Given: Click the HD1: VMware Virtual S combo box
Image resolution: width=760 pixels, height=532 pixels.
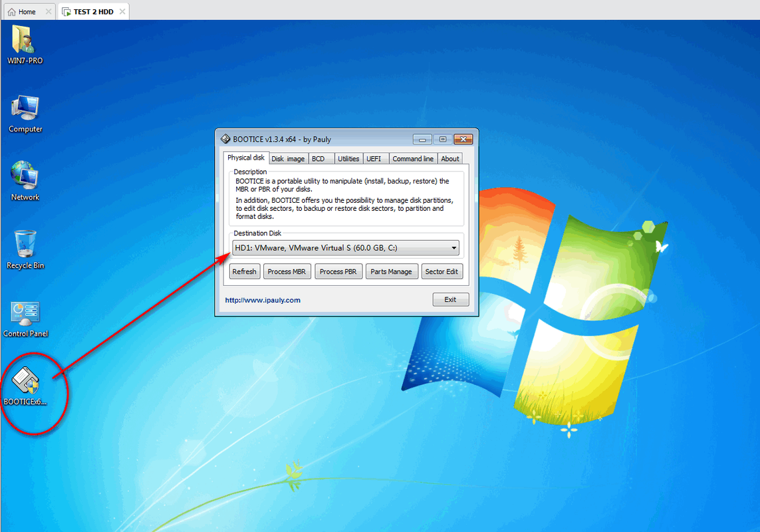Looking at the screenshot, I should (x=345, y=248).
